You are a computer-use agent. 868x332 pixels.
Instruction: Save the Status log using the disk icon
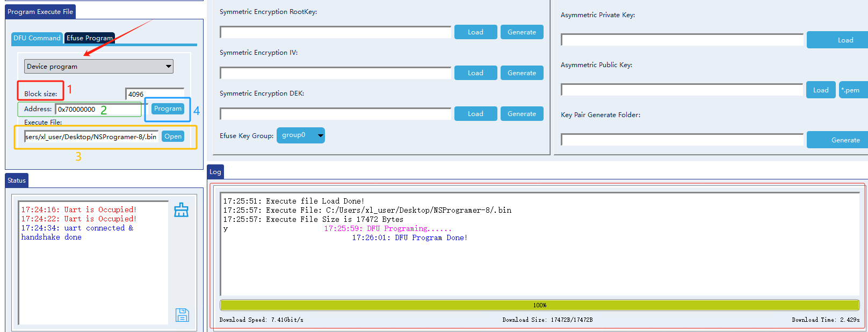(x=182, y=315)
